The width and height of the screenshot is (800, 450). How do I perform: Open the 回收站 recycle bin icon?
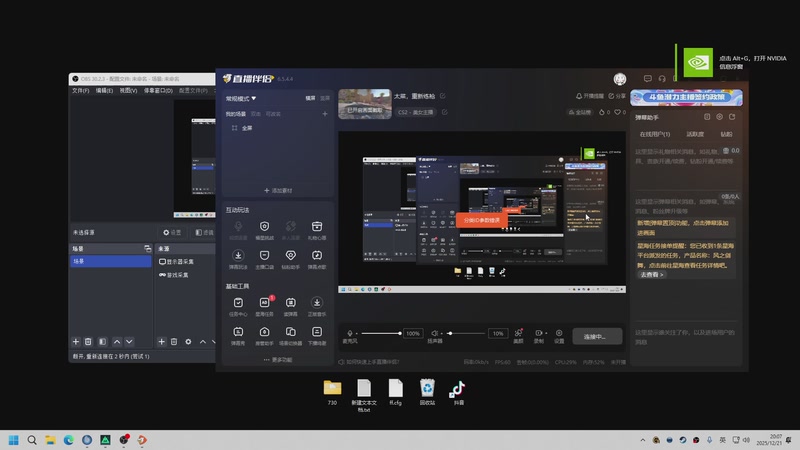(x=427, y=392)
